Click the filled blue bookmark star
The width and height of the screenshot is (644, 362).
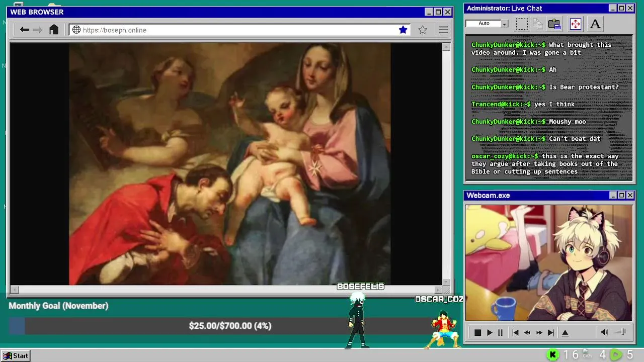pos(403,30)
